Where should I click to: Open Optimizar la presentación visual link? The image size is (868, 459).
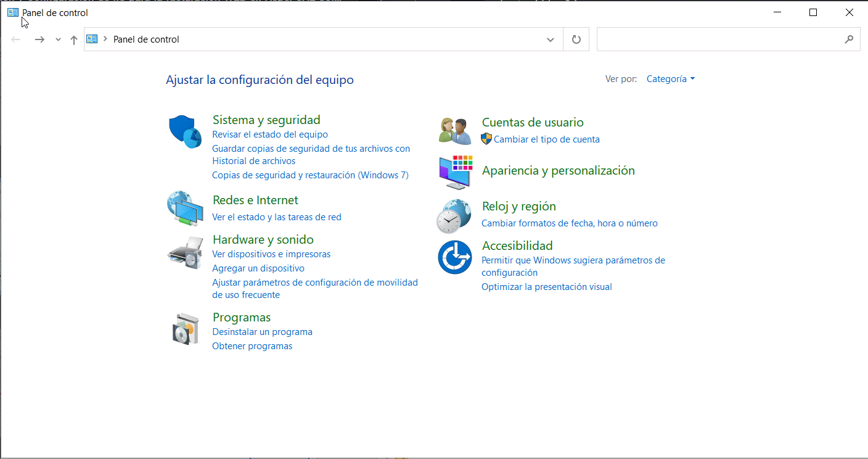pyautogui.click(x=546, y=287)
